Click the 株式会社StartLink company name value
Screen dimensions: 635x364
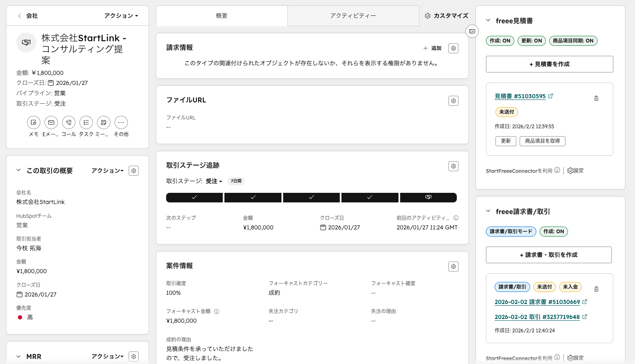click(x=40, y=202)
